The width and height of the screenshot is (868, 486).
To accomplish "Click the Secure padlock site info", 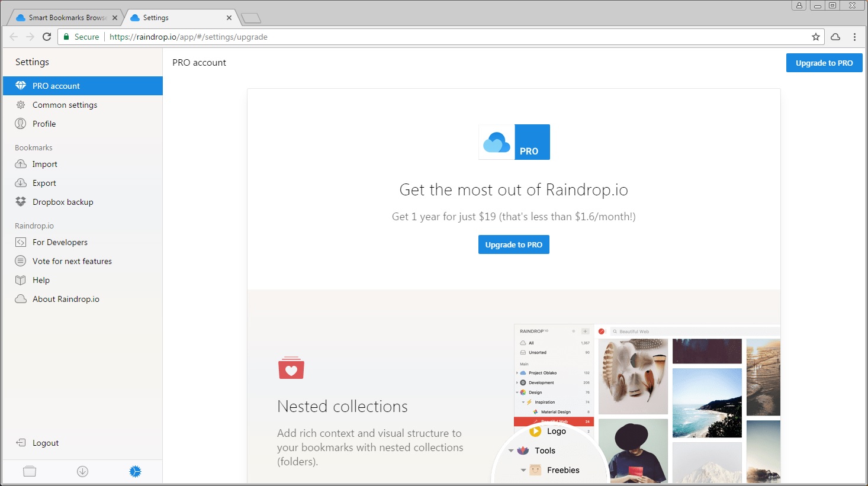I will pyautogui.click(x=81, y=37).
